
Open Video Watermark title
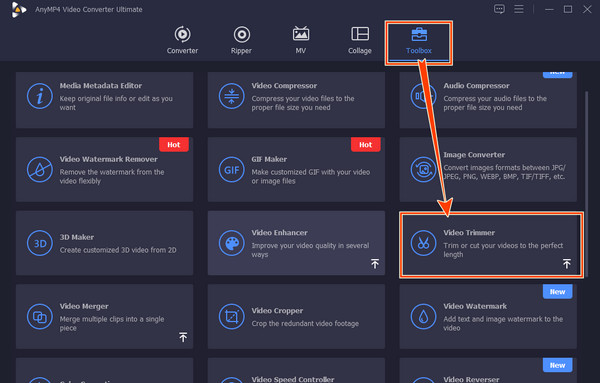pyautogui.click(x=475, y=306)
